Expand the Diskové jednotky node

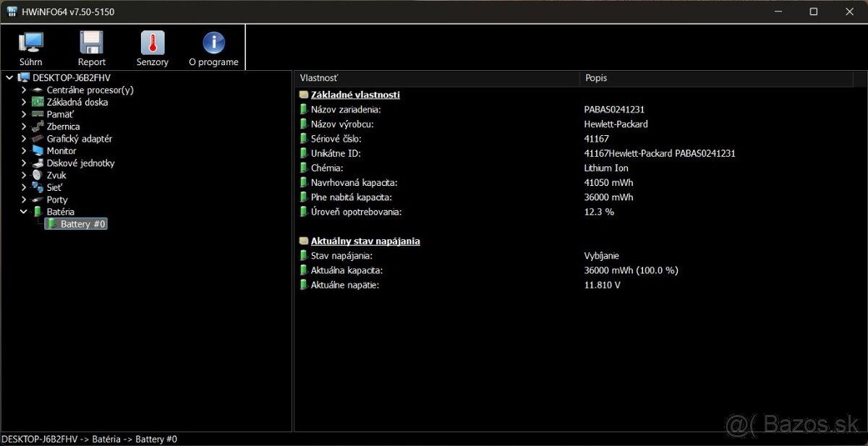[x=24, y=163]
